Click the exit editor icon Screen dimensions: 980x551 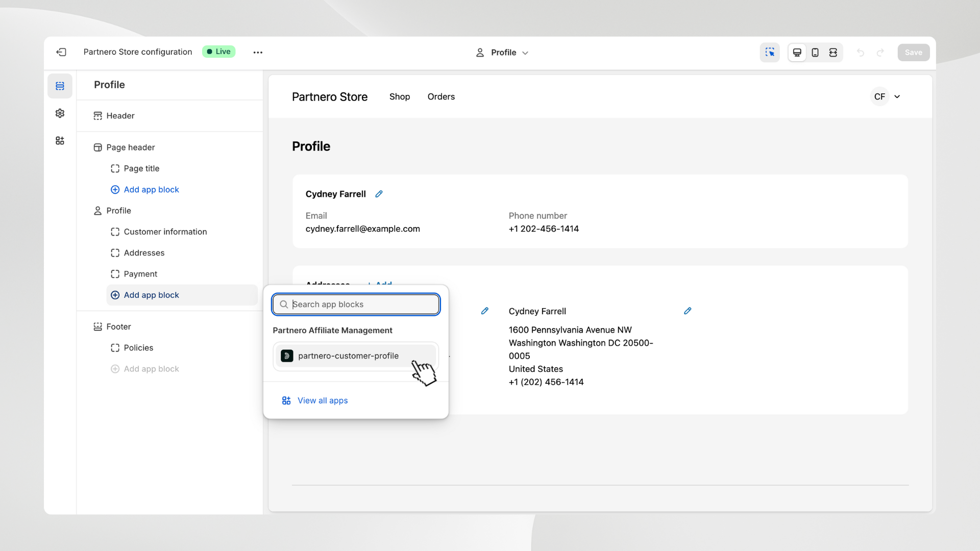61,52
